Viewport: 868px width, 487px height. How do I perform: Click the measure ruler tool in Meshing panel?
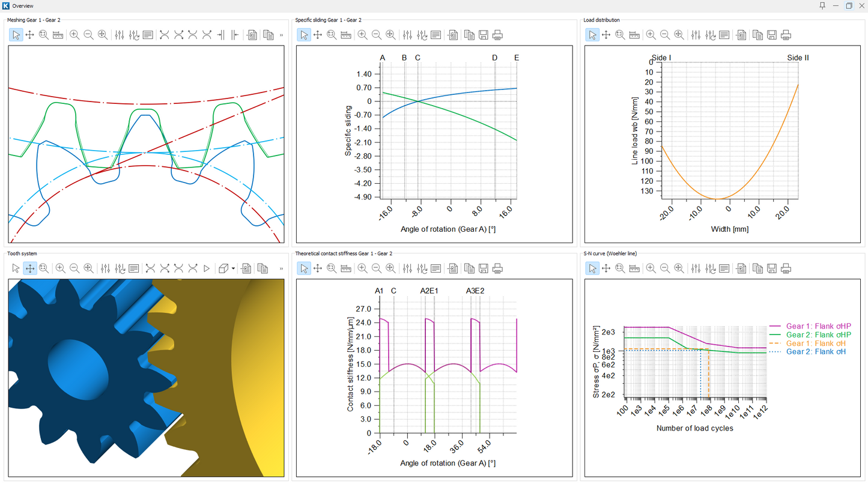click(x=58, y=35)
